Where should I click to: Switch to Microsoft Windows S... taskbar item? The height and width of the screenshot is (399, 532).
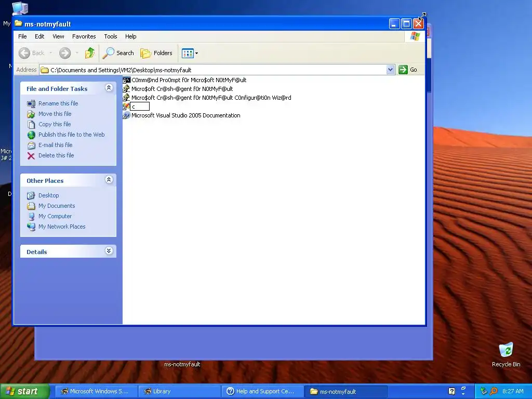[96, 391]
